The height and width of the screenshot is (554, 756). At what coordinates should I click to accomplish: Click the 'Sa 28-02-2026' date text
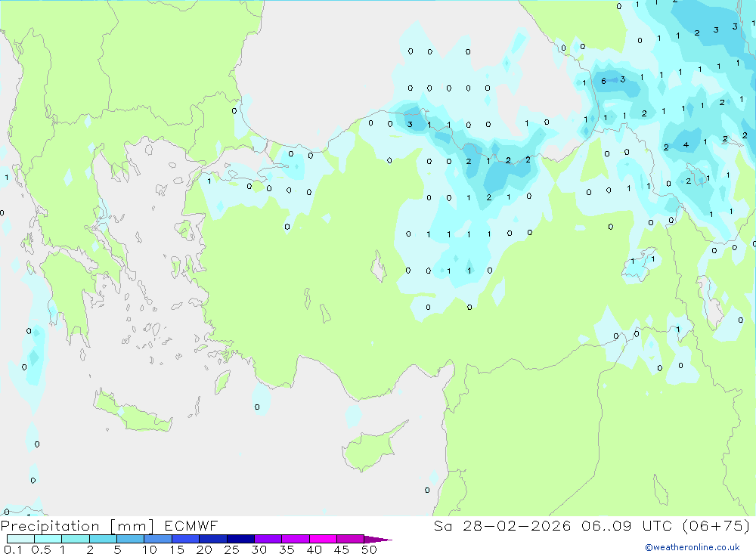pos(502,525)
